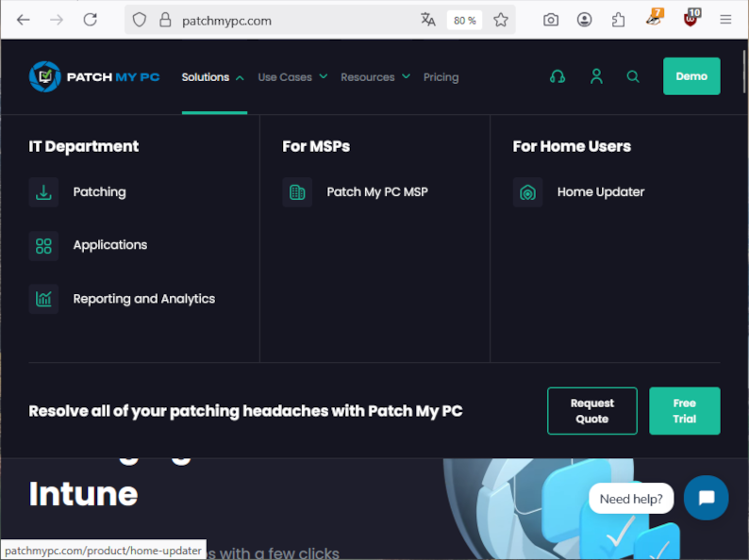The image size is (749, 560).
Task: Click the IT Department heading
Action: [x=84, y=146]
